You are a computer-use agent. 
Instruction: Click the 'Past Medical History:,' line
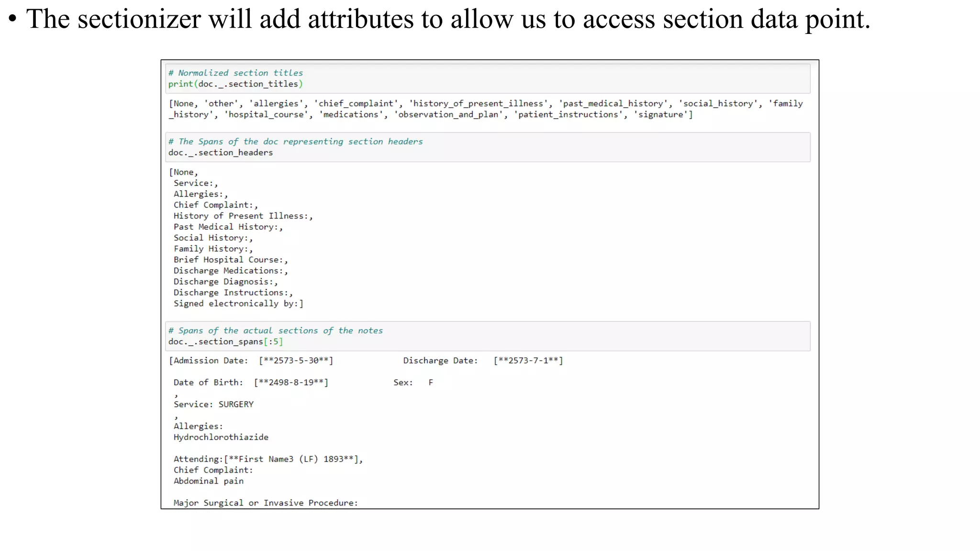(228, 227)
